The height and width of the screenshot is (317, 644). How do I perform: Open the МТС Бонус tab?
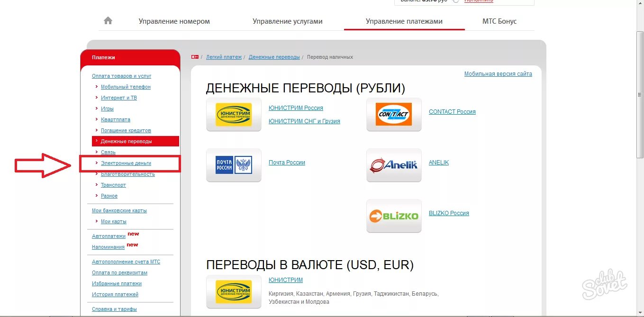point(499,21)
